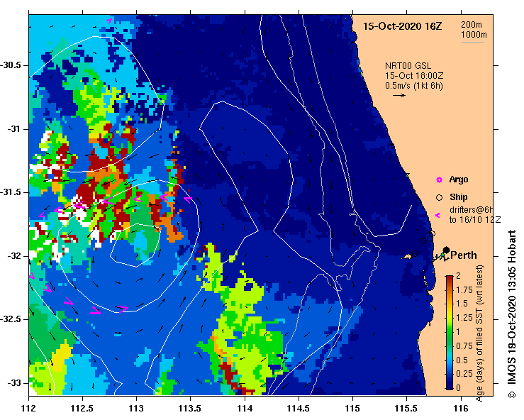Click the latitude axis label '-31'
The width and height of the screenshot is (524, 420).
(x=13, y=129)
